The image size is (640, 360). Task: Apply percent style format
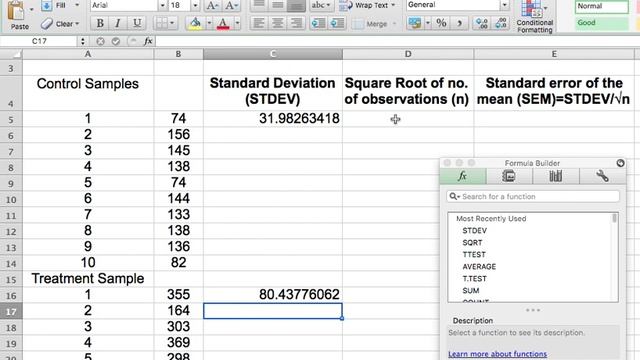point(441,23)
